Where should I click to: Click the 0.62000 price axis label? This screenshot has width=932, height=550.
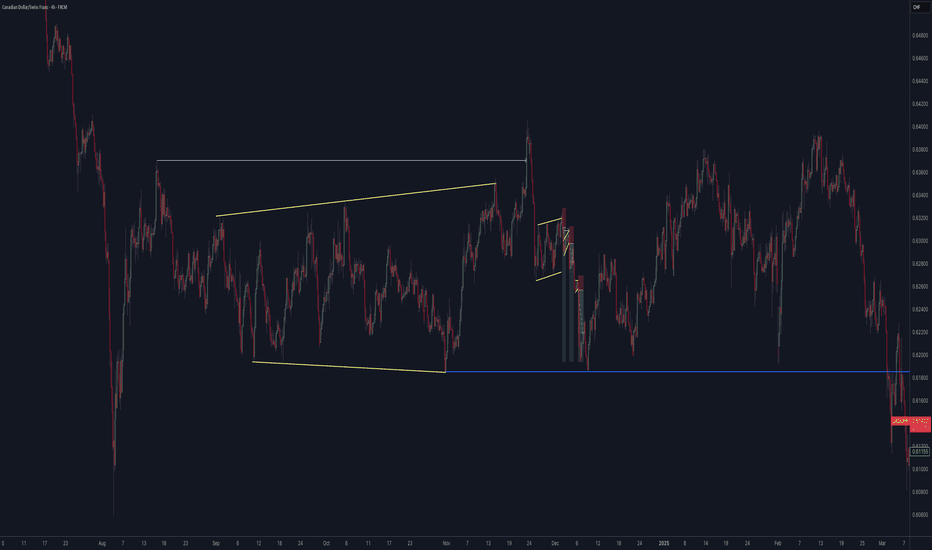point(920,355)
